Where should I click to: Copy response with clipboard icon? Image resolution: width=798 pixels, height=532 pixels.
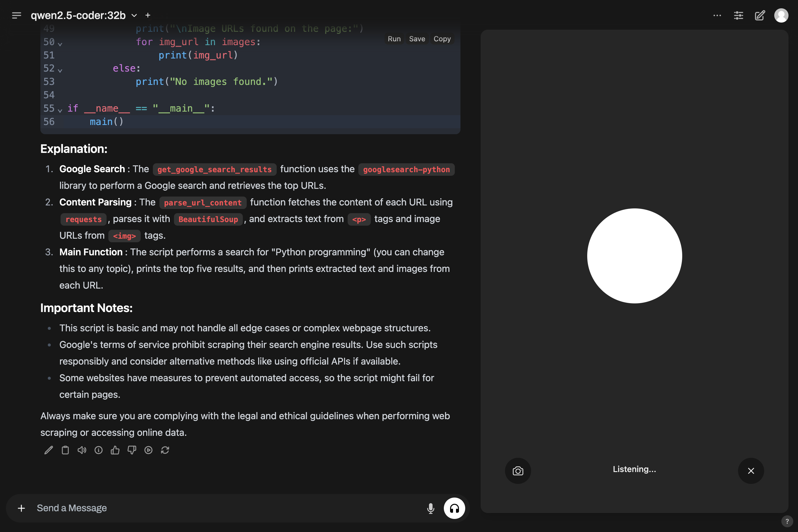point(65,450)
